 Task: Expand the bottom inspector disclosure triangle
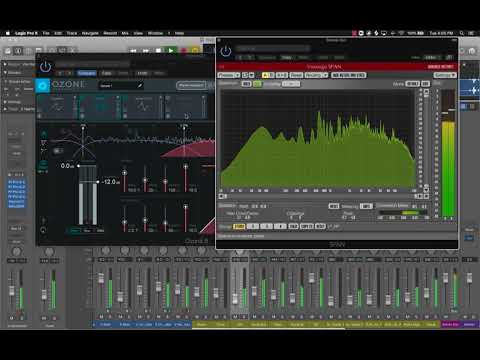point(5,109)
